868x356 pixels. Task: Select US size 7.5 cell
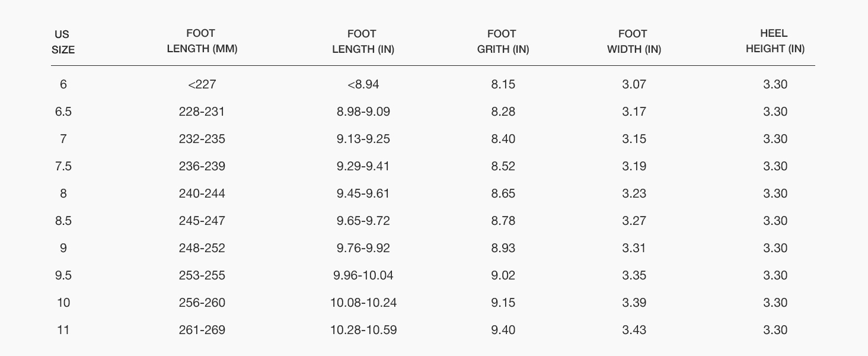coord(63,166)
